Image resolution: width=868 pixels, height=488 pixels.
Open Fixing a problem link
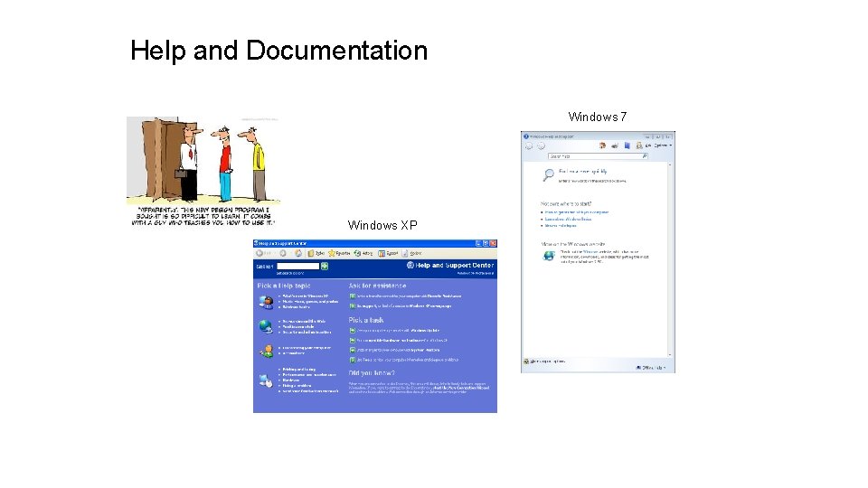point(297,386)
